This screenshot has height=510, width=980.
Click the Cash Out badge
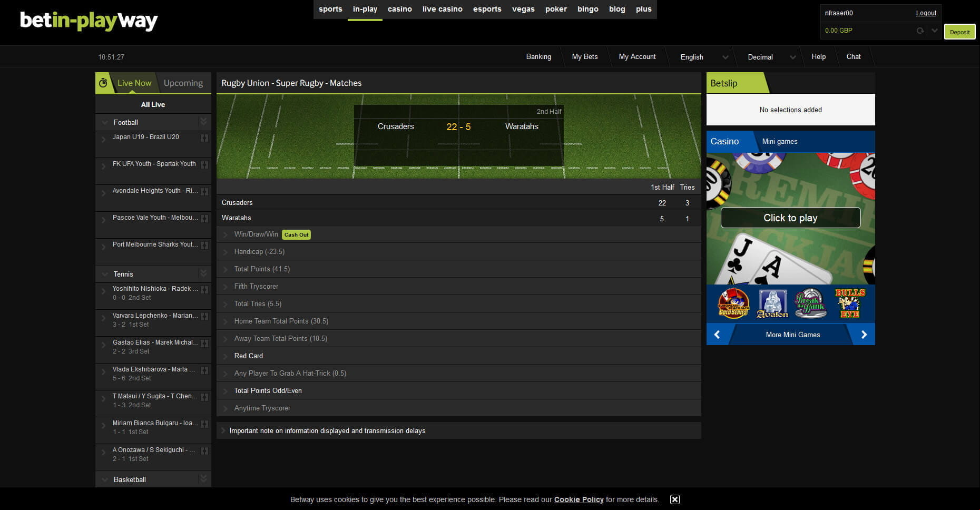pyautogui.click(x=296, y=235)
